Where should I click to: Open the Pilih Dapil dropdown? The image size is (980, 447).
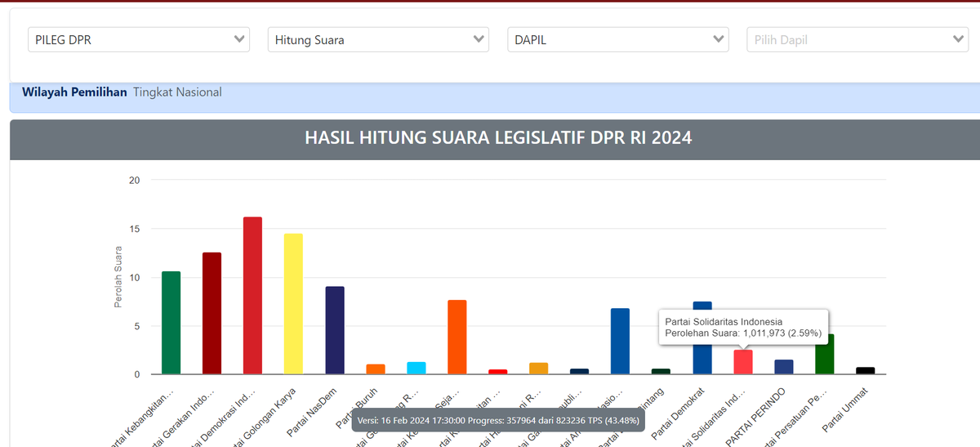click(x=857, y=39)
